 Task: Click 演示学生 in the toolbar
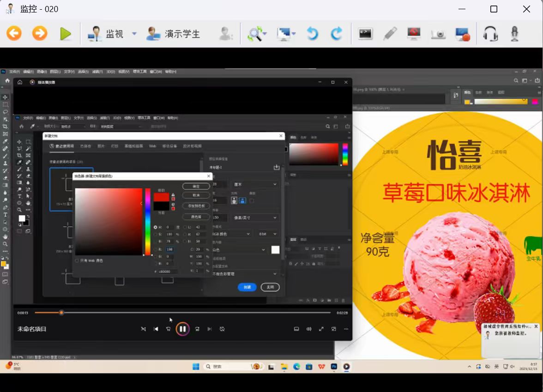(174, 34)
